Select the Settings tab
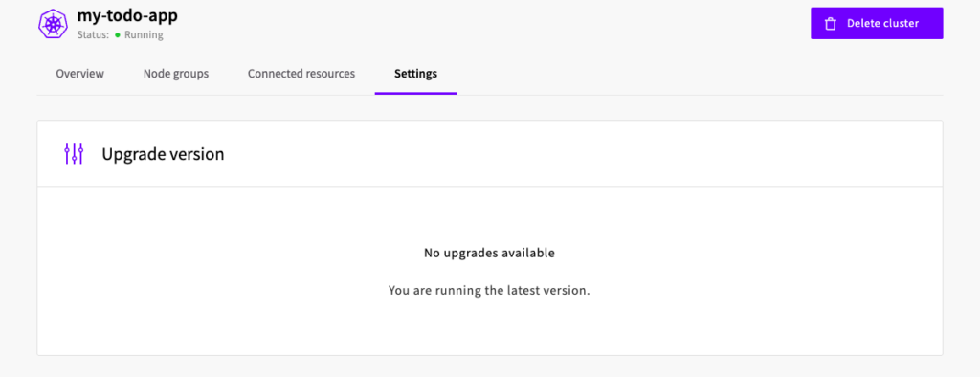Screen dimensions: 980x377 coord(415,74)
